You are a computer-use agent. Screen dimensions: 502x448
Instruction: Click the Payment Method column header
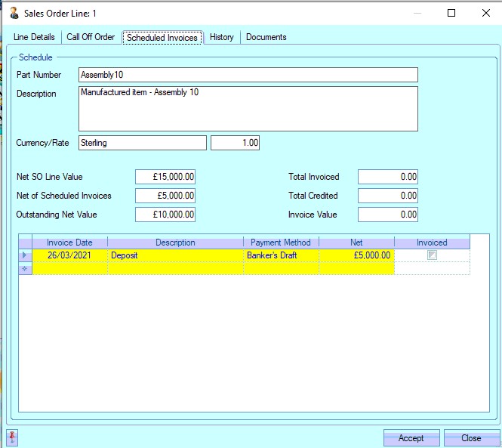point(281,243)
